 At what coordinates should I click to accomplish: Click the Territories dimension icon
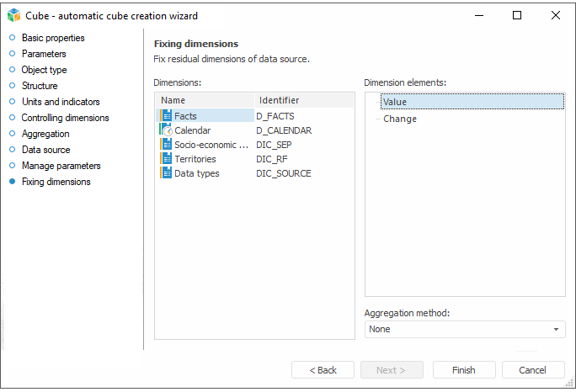(166, 159)
